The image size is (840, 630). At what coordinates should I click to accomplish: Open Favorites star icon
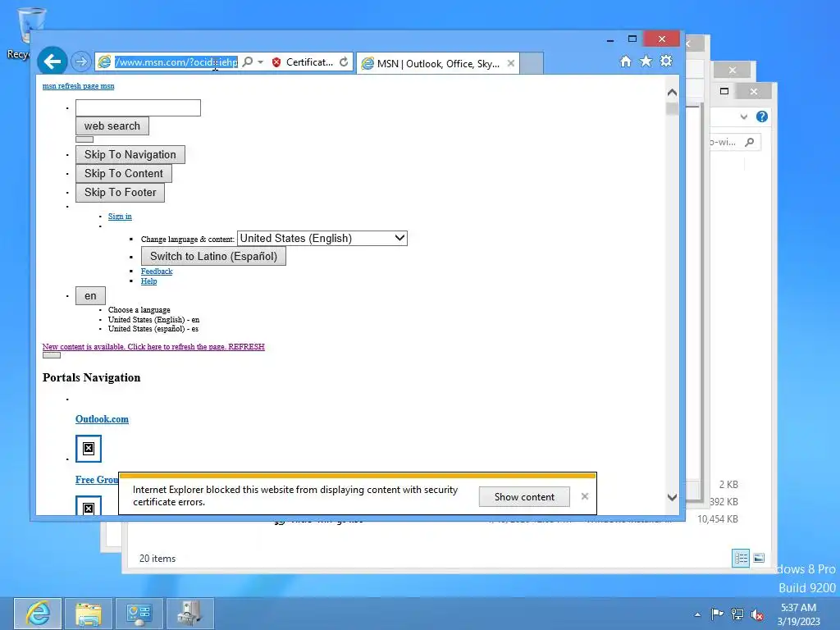[x=646, y=61]
